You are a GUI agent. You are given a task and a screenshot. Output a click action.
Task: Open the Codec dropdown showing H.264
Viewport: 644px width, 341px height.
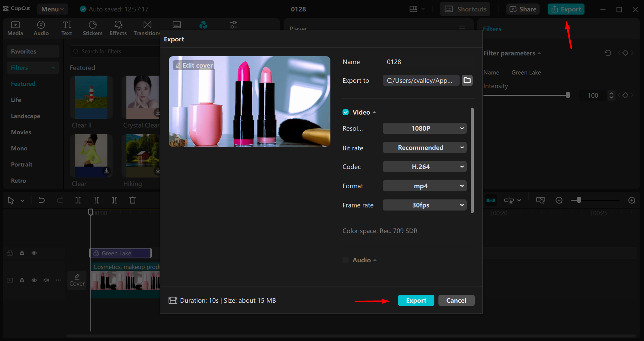click(424, 166)
